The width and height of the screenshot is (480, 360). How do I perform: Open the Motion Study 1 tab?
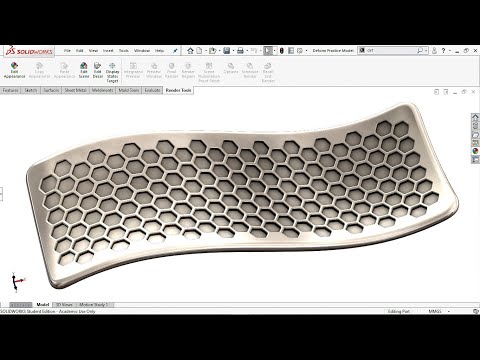94,305
